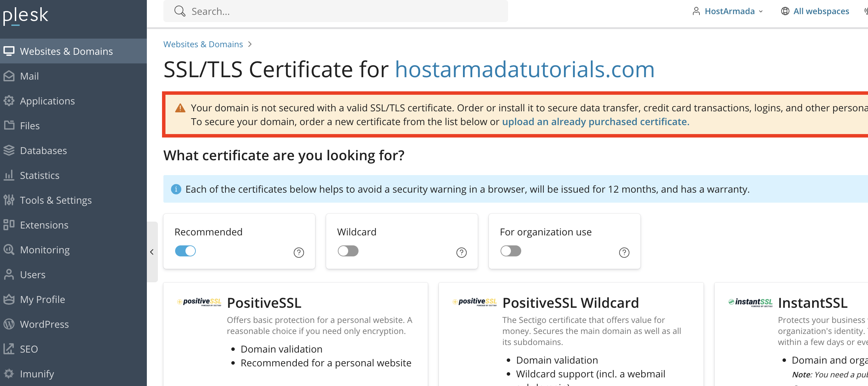
Task: Select Files in the sidebar menu
Action: [x=30, y=125]
